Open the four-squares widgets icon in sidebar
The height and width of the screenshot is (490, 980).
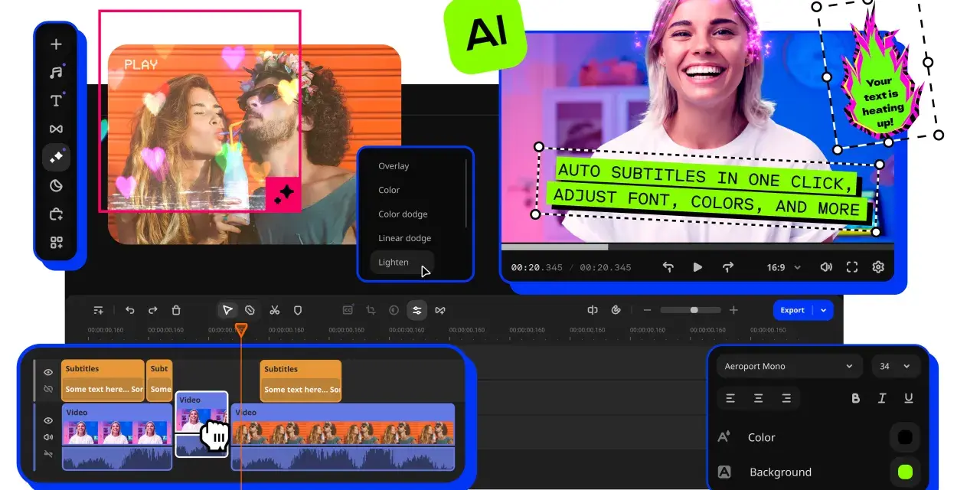(56, 243)
